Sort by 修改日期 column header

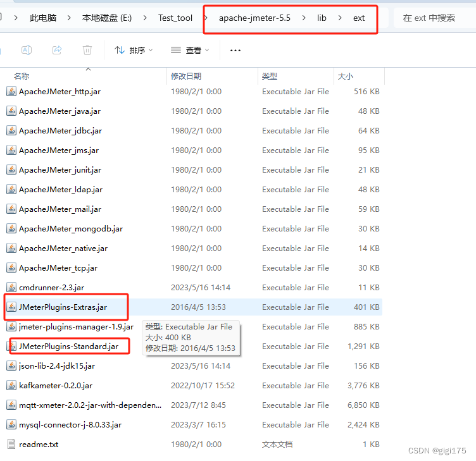(186, 76)
